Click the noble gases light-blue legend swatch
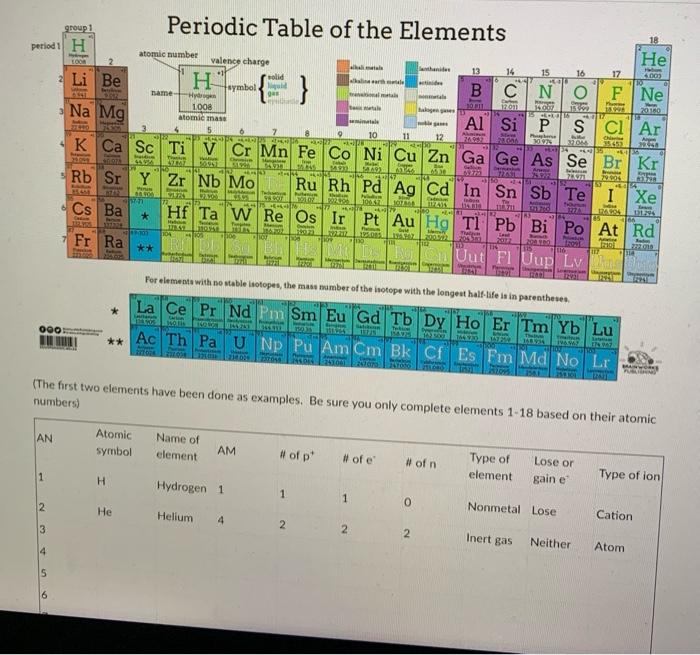This screenshot has height=655, width=700. [x=410, y=122]
